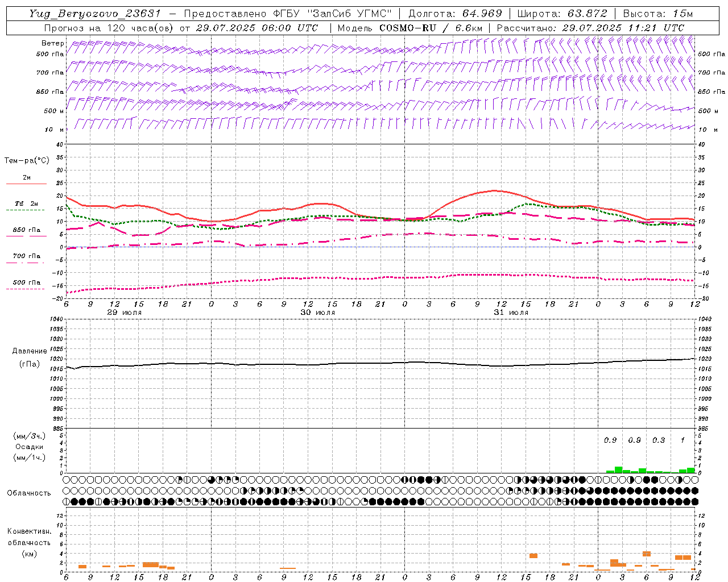Click the 850 гПа temperature legend line sample

click(26, 236)
